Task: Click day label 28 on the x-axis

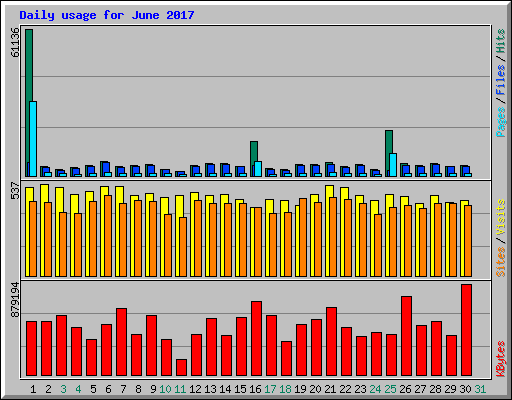Action: [x=435, y=389]
